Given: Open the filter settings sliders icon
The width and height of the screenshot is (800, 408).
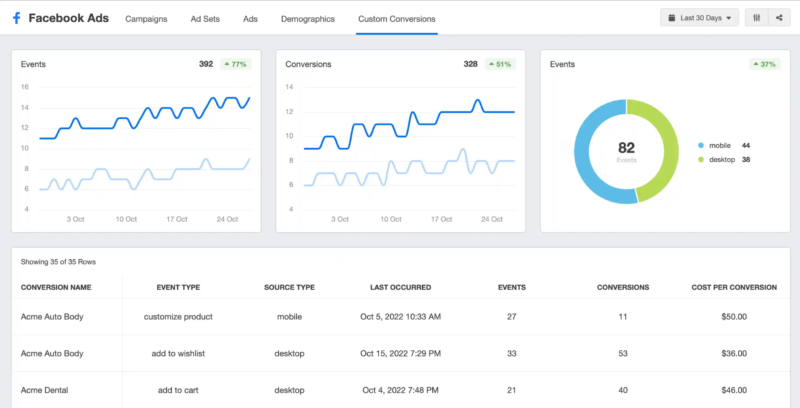Looking at the screenshot, I should (x=756, y=18).
